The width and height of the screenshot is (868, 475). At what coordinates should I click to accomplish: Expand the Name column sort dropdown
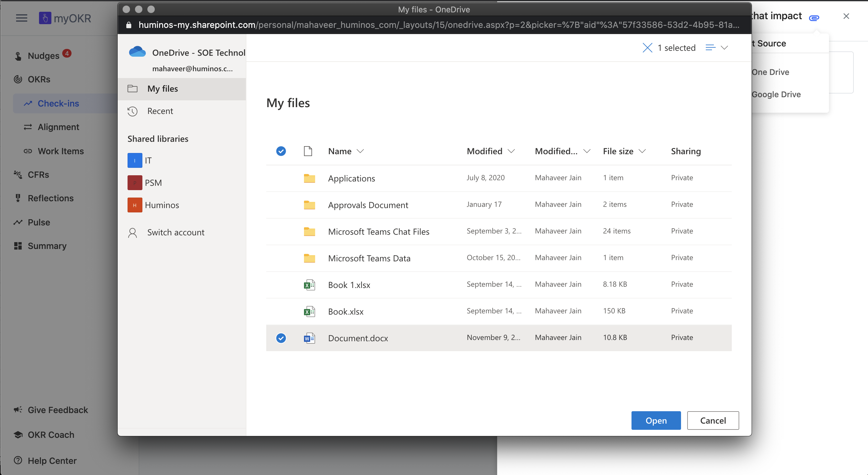(360, 151)
